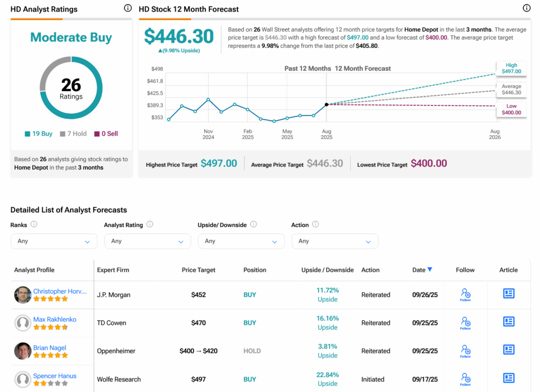The height and width of the screenshot is (392, 540).
Task: Open Brian Nagel's analyst profile link
Action: coord(50,348)
